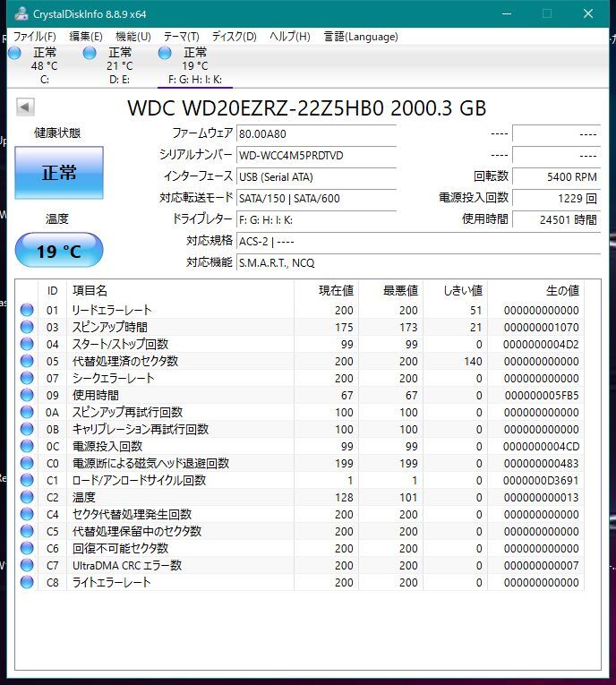616x685 pixels.
Task: Select the D: E: drive status orb
Action: (x=90, y=54)
